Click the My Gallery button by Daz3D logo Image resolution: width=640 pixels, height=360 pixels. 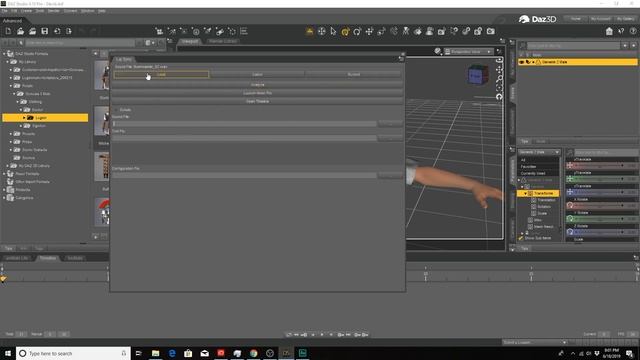coord(625,19)
